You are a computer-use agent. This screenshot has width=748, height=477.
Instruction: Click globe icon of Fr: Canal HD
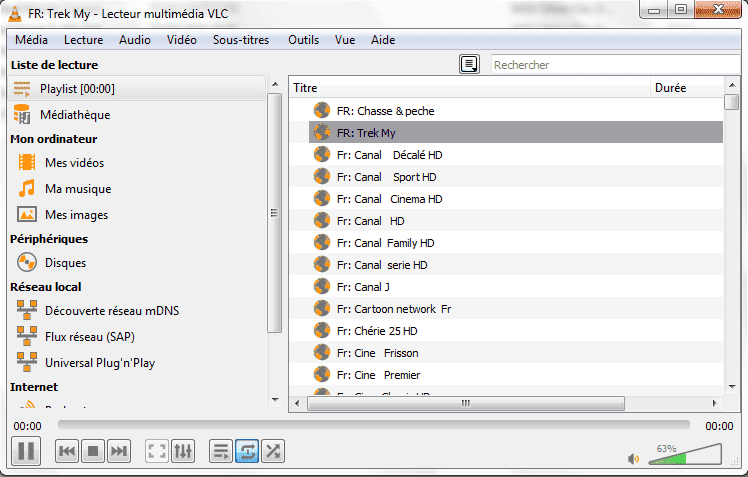coord(322,220)
